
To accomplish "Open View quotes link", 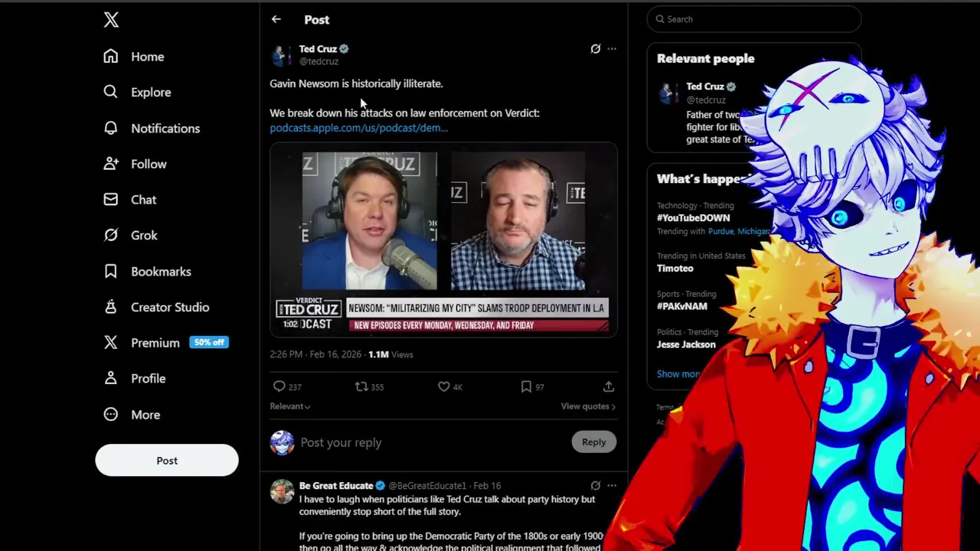I will pos(588,406).
